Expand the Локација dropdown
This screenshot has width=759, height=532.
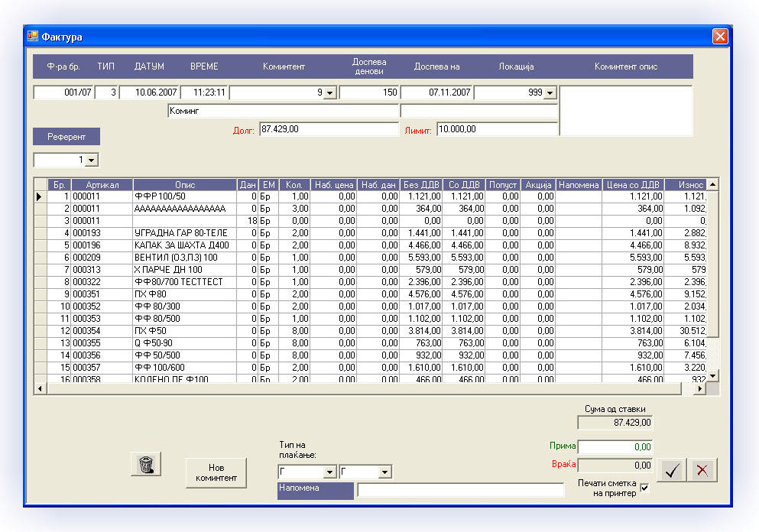pyautogui.click(x=550, y=92)
